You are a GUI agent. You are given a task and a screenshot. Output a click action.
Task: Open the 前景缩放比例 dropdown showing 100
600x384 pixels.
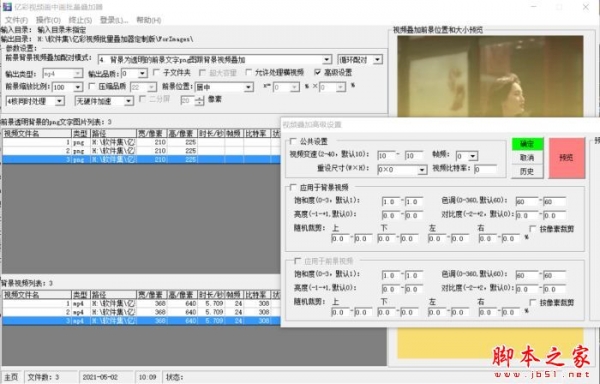(78, 87)
